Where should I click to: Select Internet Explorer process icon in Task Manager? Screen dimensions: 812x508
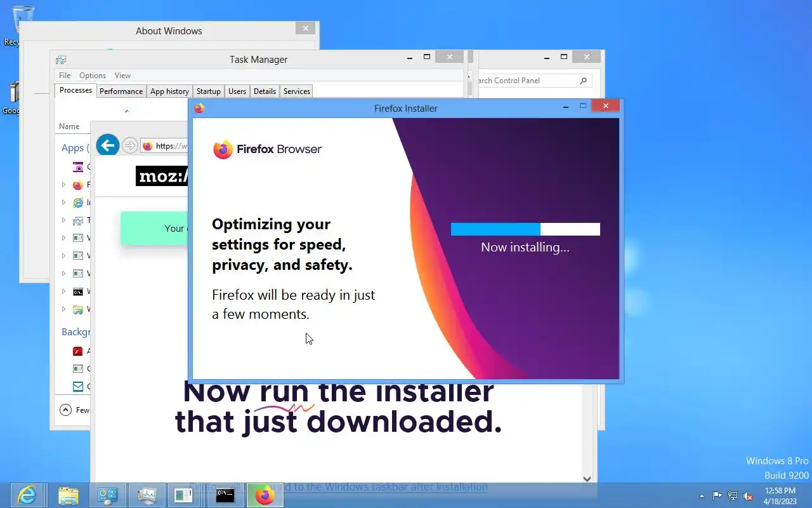pyautogui.click(x=77, y=203)
